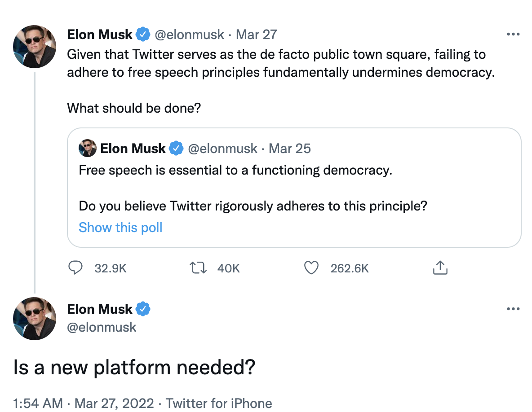Click the "Twitter for iPhone" source link
532x412 pixels.
coord(219,403)
